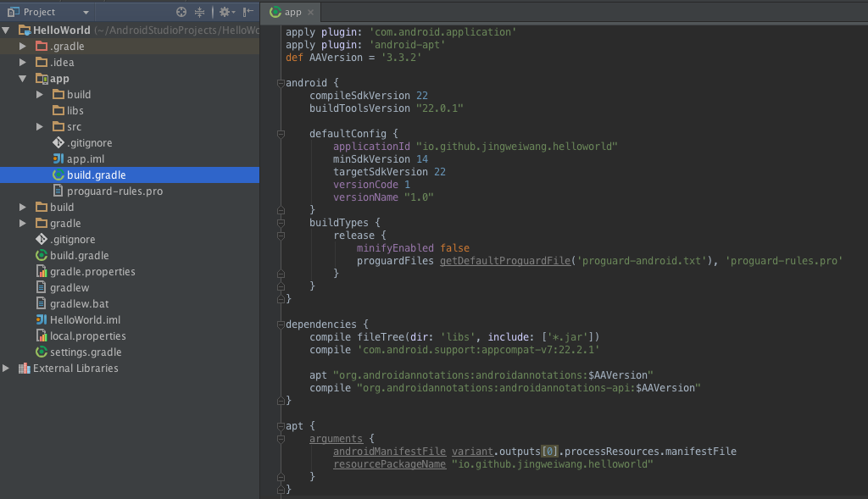Viewport: 868px width, 499px height.
Task: Expand the src folder under app
Action: click(40, 127)
